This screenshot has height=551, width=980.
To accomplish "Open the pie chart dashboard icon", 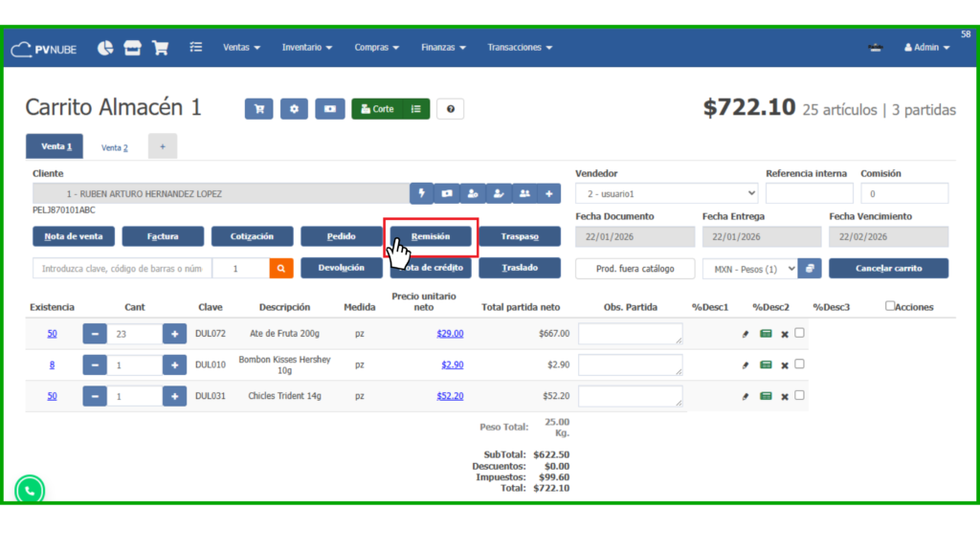I will pos(105,48).
